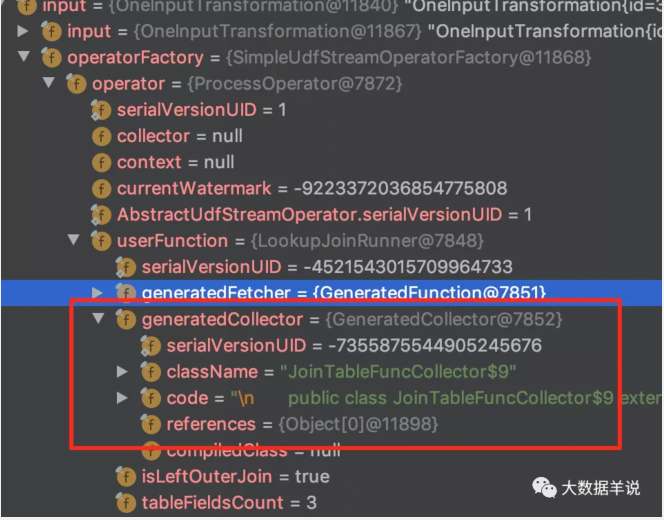The height and width of the screenshot is (520, 664).
Task: Expand the code string value
Action: coord(122,398)
